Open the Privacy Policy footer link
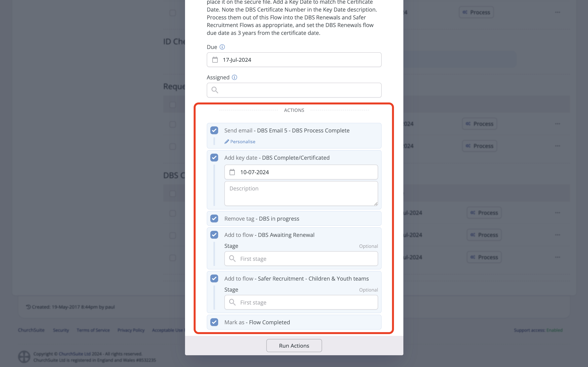This screenshot has width=588, height=367. coord(131,330)
